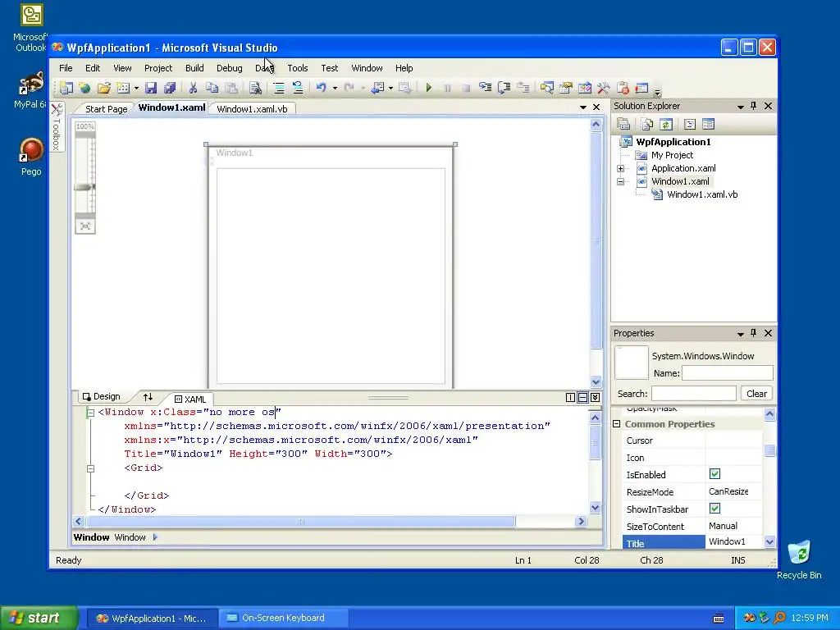Click the Find in Files icon
The width and height of the screenshot is (840, 630).
[x=256, y=88]
